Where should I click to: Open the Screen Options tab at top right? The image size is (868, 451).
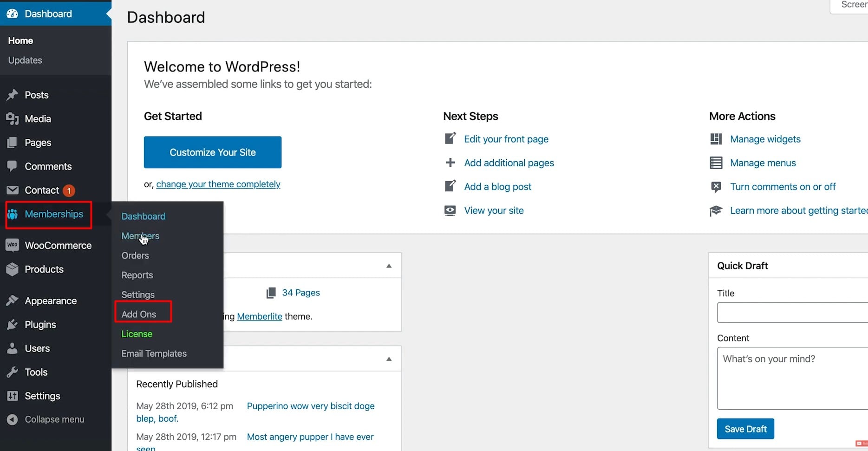(848, 6)
